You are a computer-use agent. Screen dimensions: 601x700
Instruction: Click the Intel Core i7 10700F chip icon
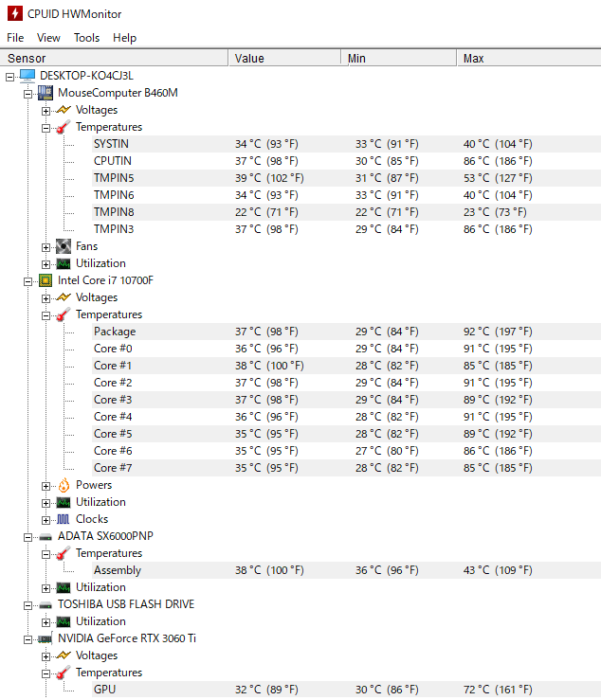click(46, 280)
